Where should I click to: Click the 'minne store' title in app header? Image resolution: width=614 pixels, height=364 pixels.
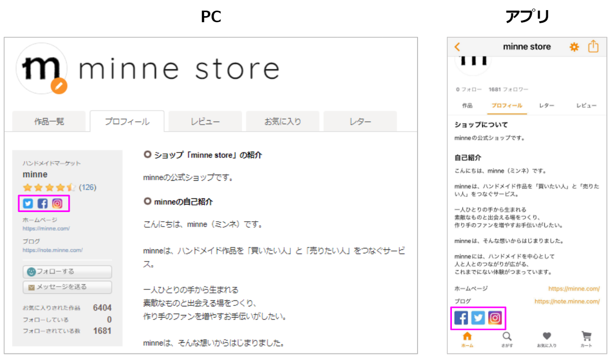tap(527, 47)
